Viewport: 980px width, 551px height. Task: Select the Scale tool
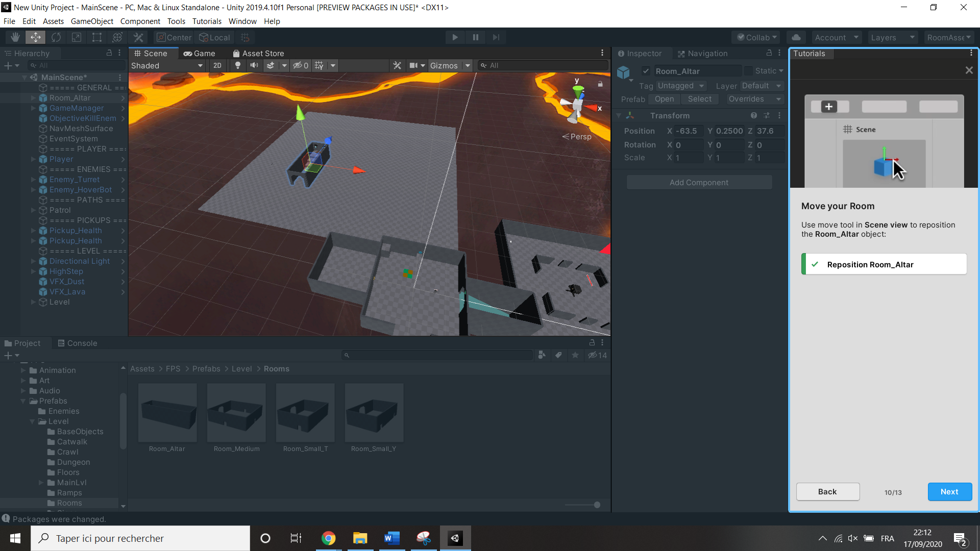coord(77,37)
